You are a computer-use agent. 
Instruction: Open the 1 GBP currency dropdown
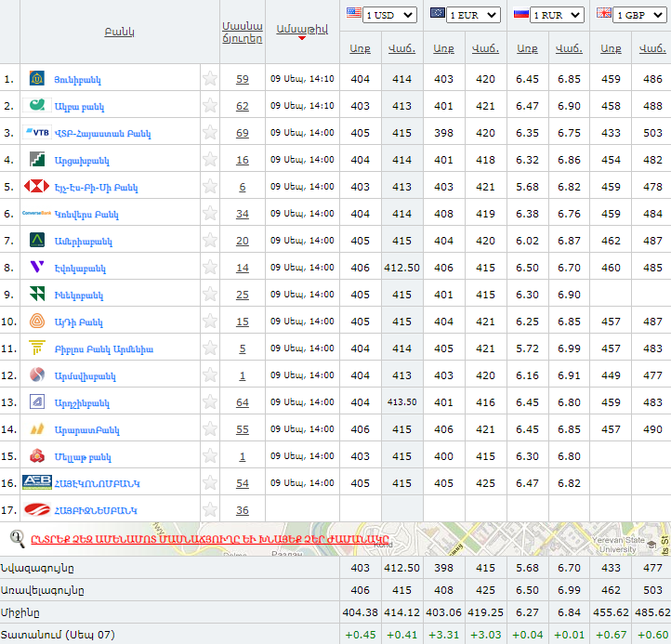pos(639,15)
